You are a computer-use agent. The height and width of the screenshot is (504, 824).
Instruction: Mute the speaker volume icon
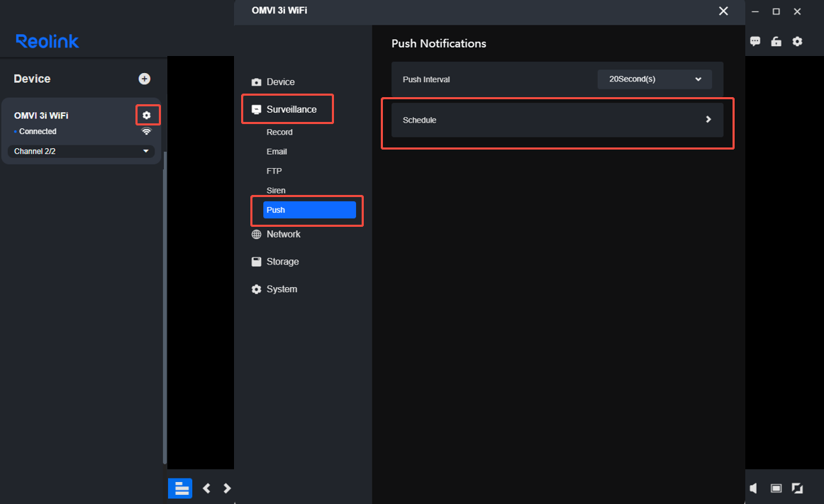(x=754, y=488)
